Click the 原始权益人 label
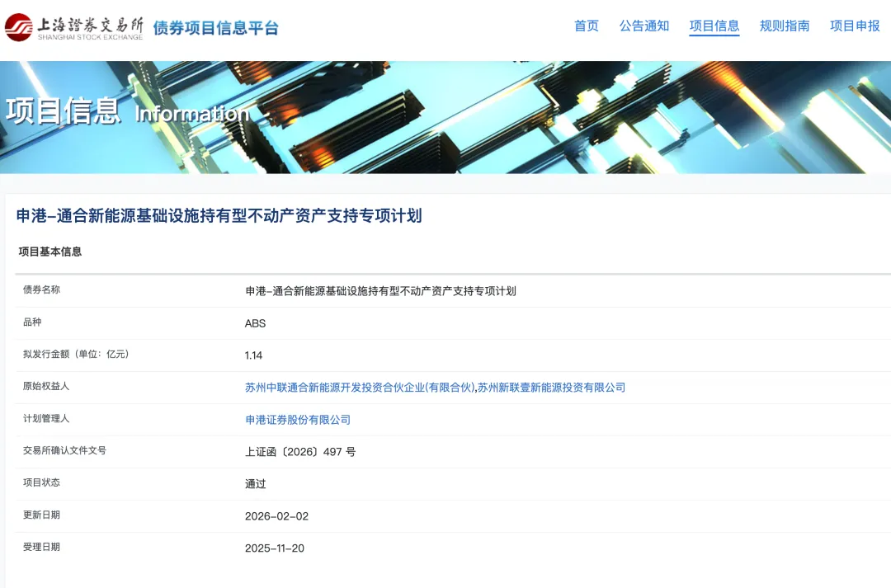Viewport: 891px width, 588px height. point(46,386)
